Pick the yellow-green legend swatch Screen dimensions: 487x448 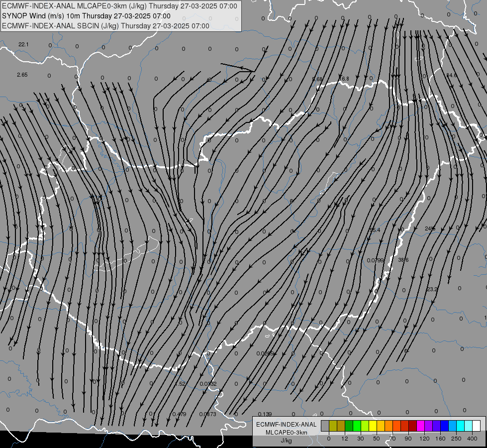[365, 426]
